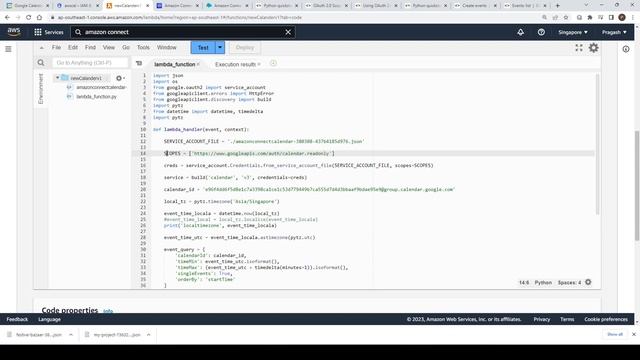
Task: Open the View menu in the editor
Action: pos(109,47)
